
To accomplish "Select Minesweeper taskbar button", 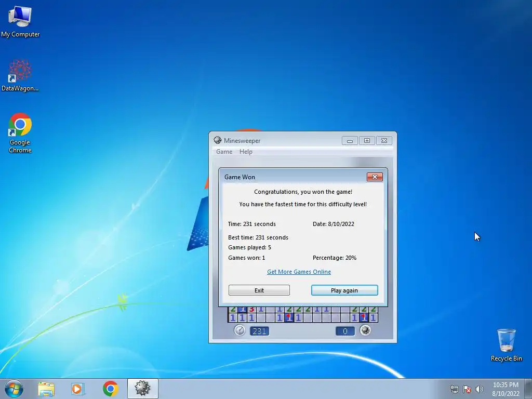I will 142,389.
